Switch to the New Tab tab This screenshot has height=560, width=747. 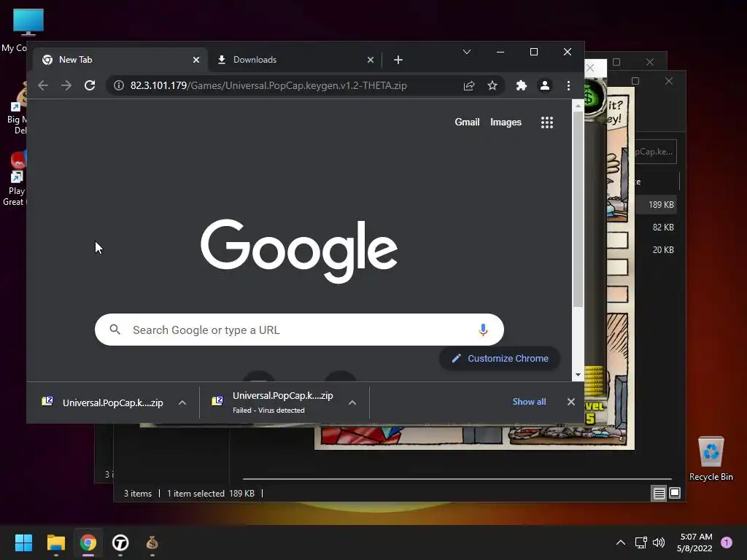[120, 60]
